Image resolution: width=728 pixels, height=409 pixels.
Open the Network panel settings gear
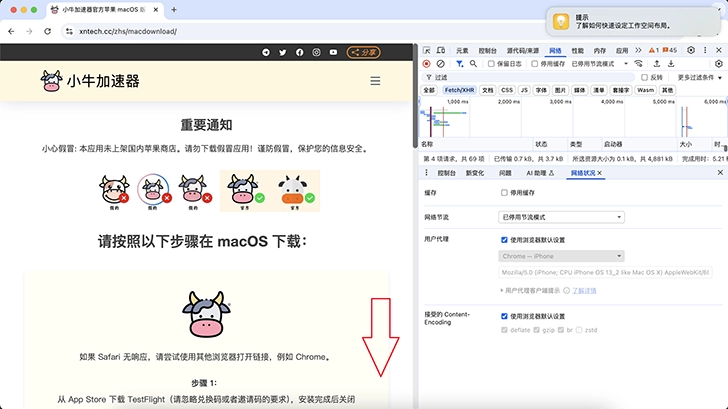coord(719,64)
